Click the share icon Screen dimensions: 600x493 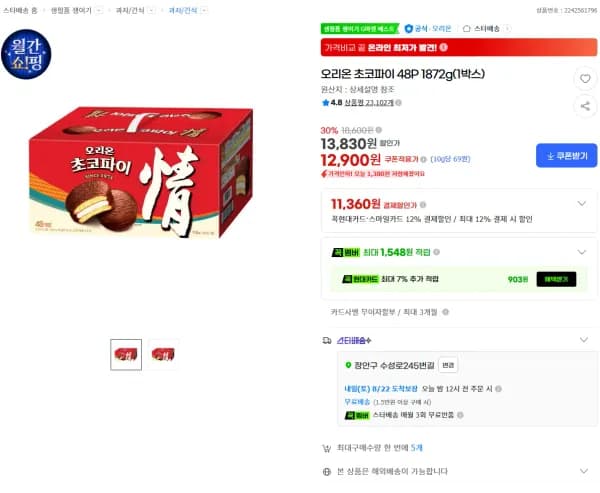point(585,106)
